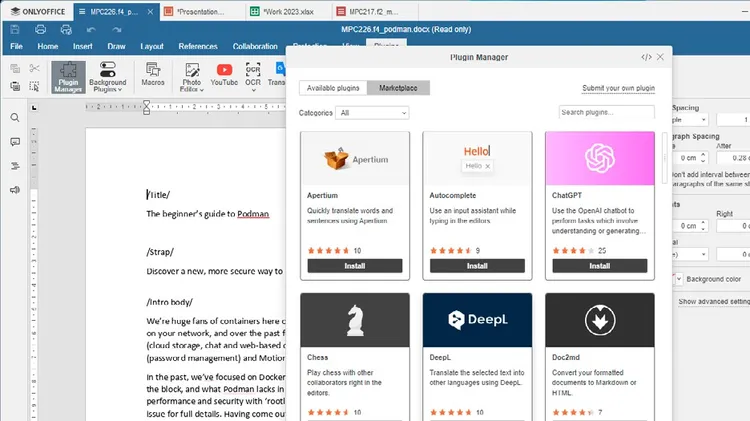This screenshot has height=421, width=750.
Task: Close the MPC226.f4 document tab
Action: coord(150,11)
